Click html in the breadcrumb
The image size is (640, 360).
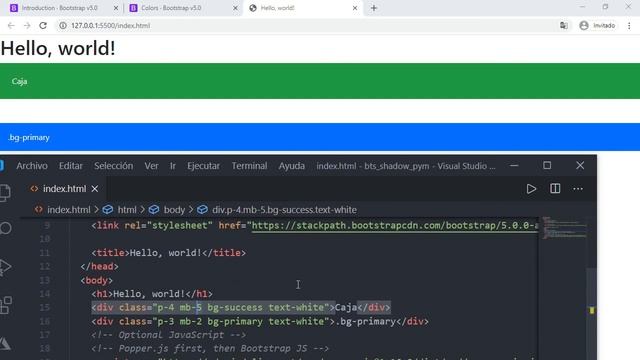127,210
